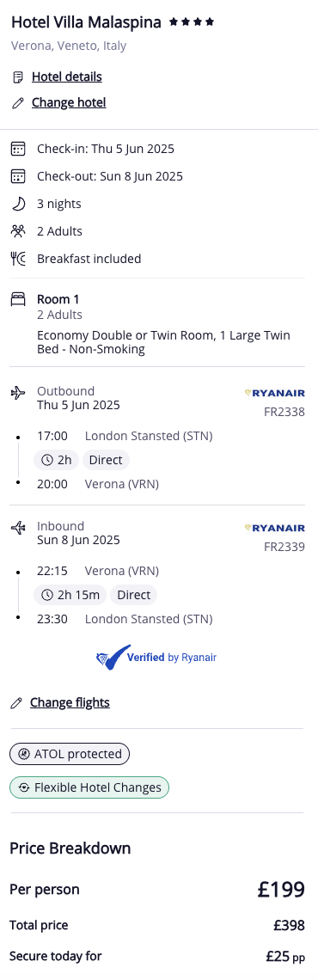Click the check-in calendar icon
318x980 pixels.
(x=18, y=149)
